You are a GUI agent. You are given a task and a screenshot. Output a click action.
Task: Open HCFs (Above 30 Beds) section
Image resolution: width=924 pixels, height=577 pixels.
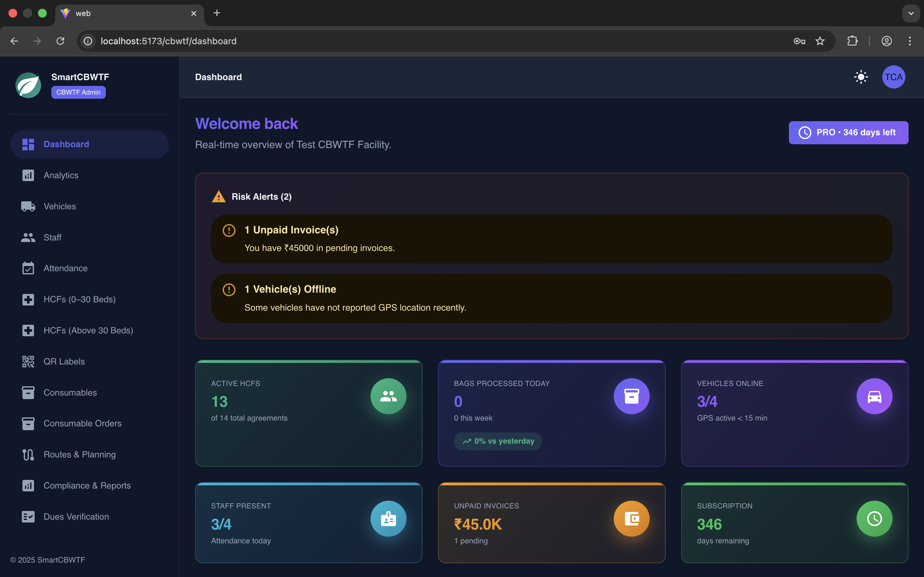[x=88, y=330]
